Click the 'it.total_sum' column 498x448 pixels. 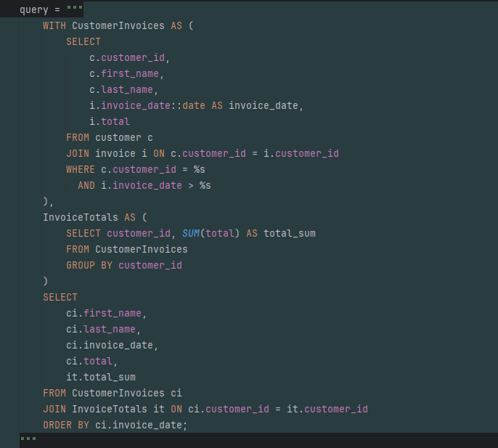100,377
